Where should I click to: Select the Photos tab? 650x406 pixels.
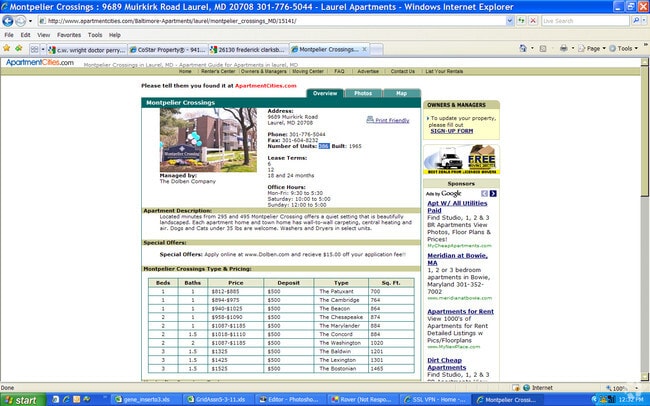pos(363,93)
